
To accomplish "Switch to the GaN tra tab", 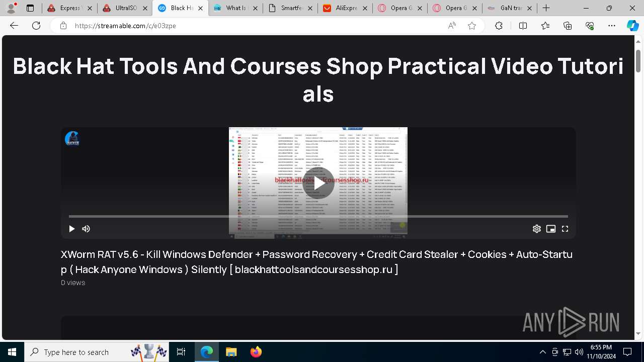I will pyautogui.click(x=510, y=8).
